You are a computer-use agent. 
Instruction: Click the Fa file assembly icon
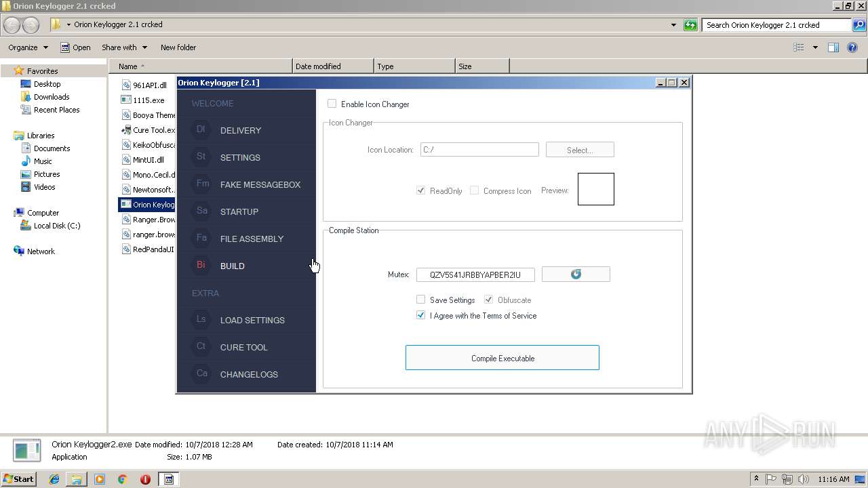click(x=201, y=238)
